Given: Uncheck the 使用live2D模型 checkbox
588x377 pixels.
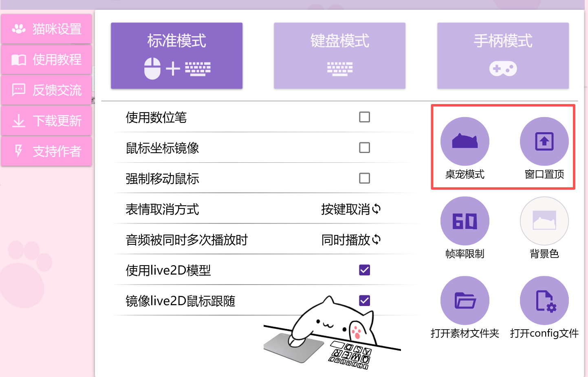Looking at the screenshot, I should click(x=364, y=270).
